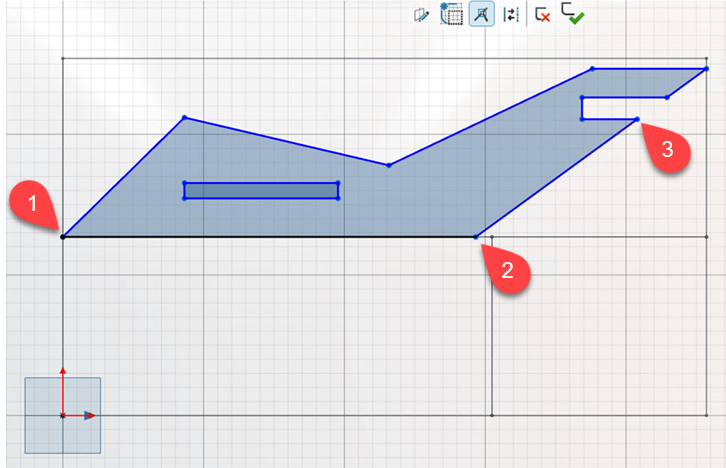Screen dimensions: 726x468
Task: Select the long blue edge descending from the peak
Action: [x=287, y=141]
